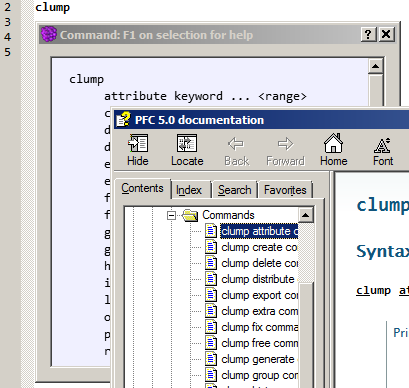Click the clump free page icon

point(211,343)
